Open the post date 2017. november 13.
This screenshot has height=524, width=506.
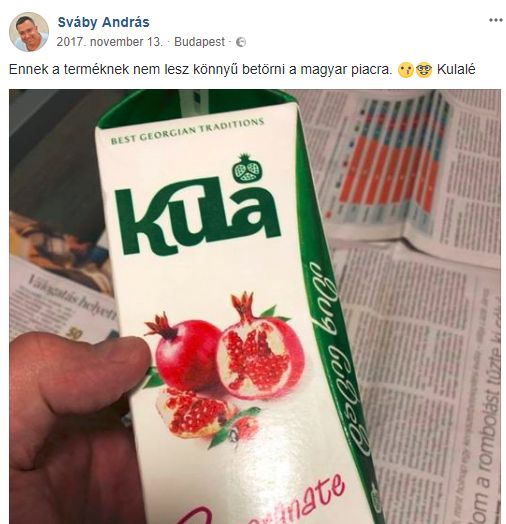point(110,42)
